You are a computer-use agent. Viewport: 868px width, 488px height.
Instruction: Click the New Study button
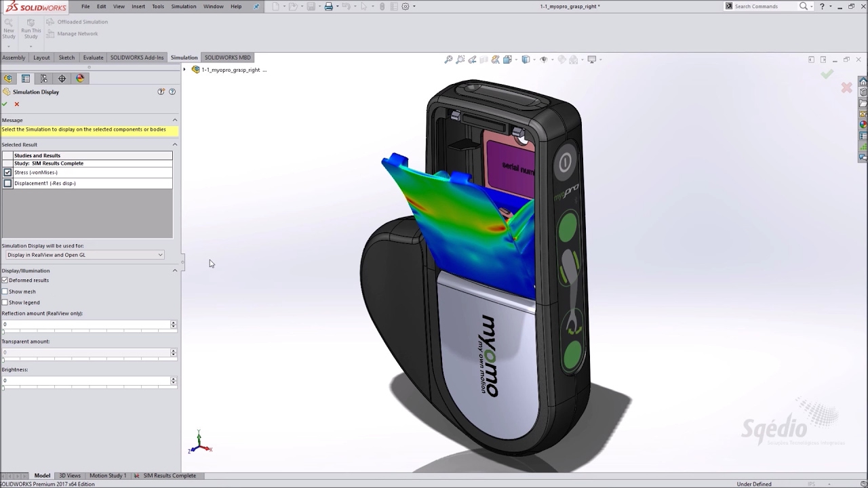pos(9,28)
